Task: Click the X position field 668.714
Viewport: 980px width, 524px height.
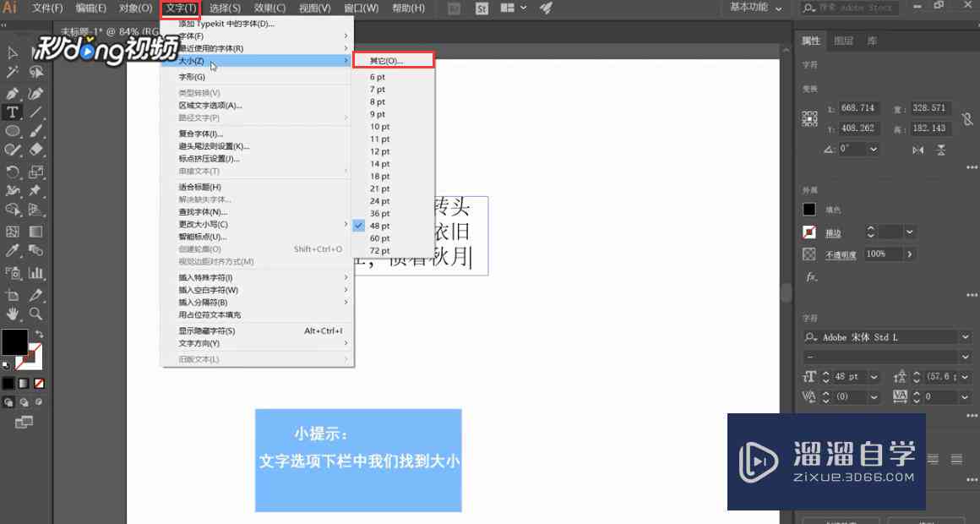Action: coord(859,108)
